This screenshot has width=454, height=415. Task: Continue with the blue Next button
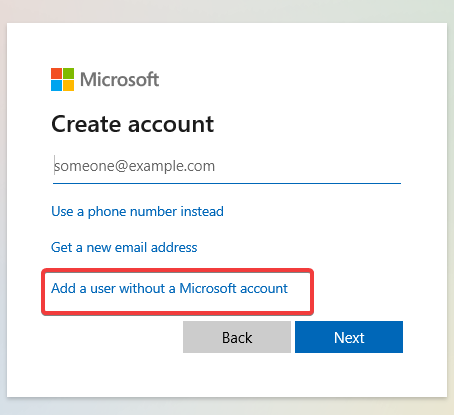point(349,337)
